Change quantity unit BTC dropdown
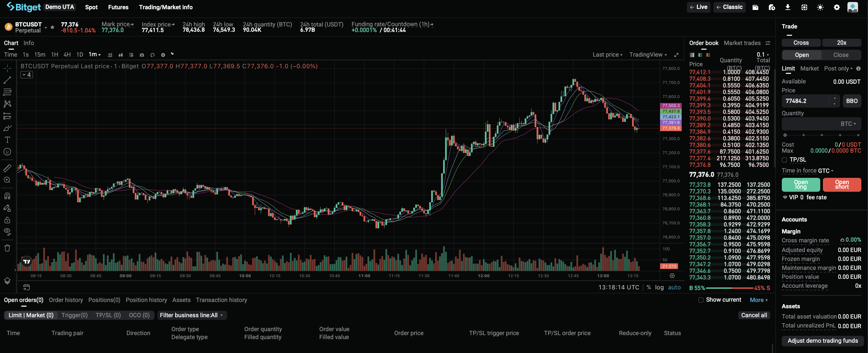868x353 pixels. [848, 124]
